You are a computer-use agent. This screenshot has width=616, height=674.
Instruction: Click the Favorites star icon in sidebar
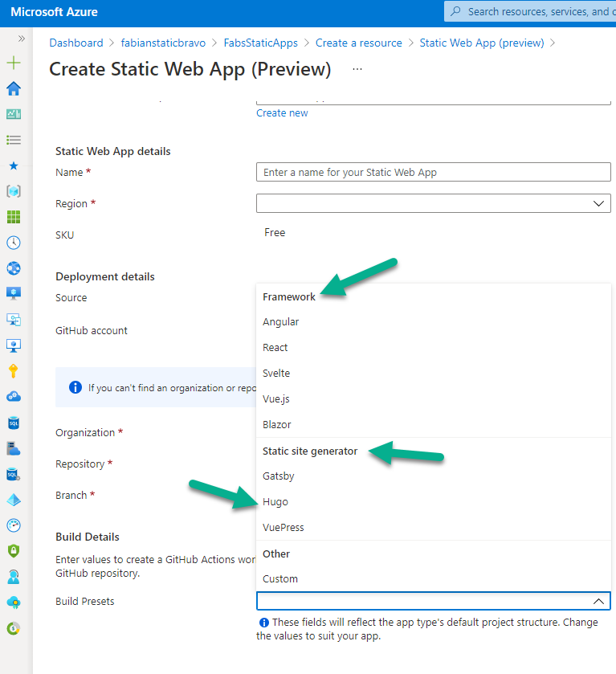click(x=14, y=165)
